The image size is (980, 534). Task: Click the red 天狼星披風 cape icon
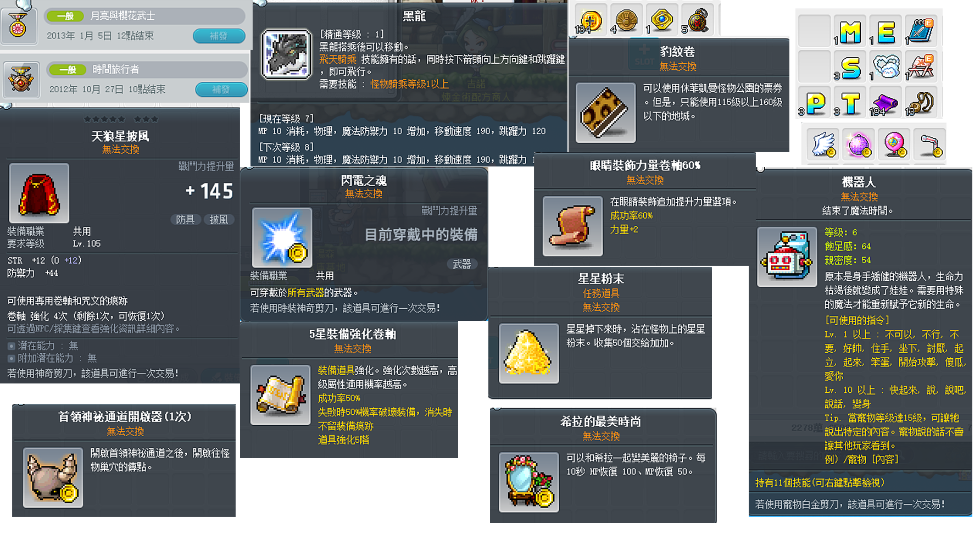click(x=39, y=193)
